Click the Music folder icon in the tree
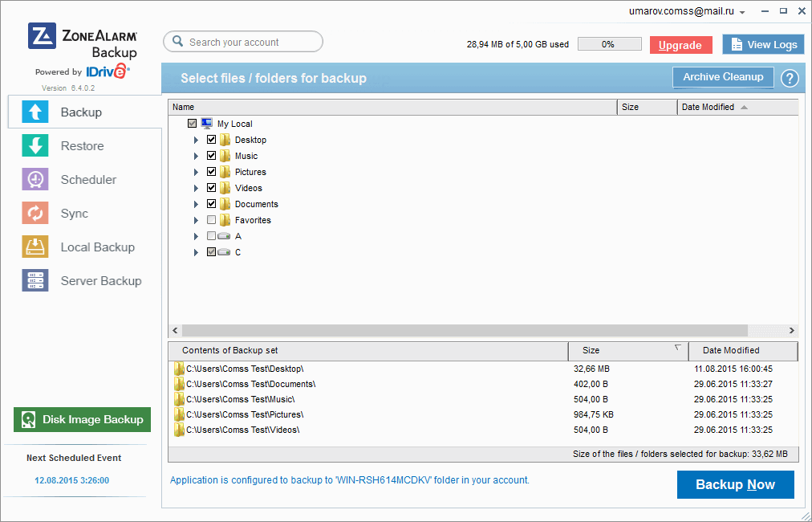The width and height of the screenshot is (812, 522). click(x=225, y=156)
